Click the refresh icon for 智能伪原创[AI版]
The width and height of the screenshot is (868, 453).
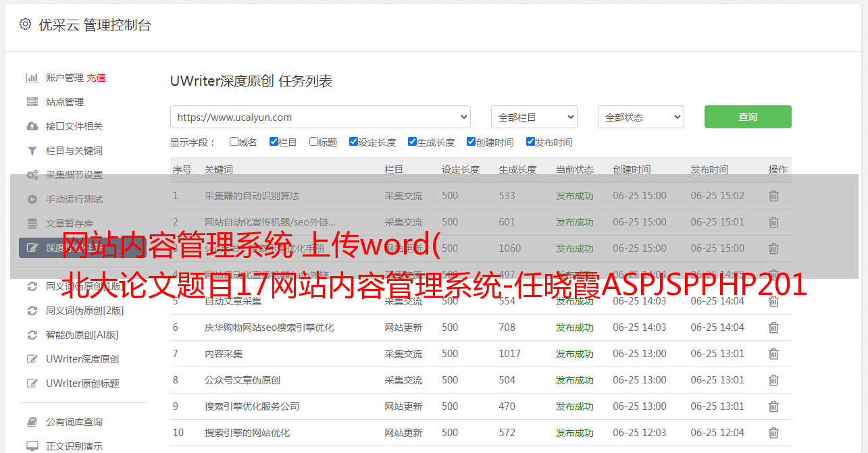32,335
